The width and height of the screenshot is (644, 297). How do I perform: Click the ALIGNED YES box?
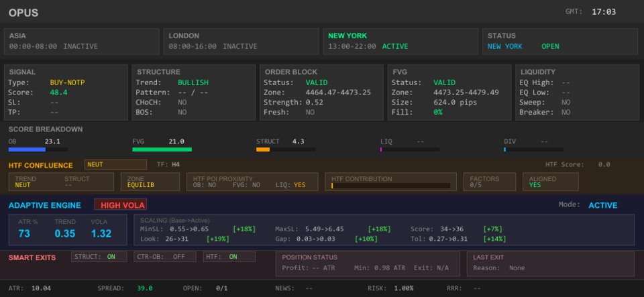click(550, 182)
